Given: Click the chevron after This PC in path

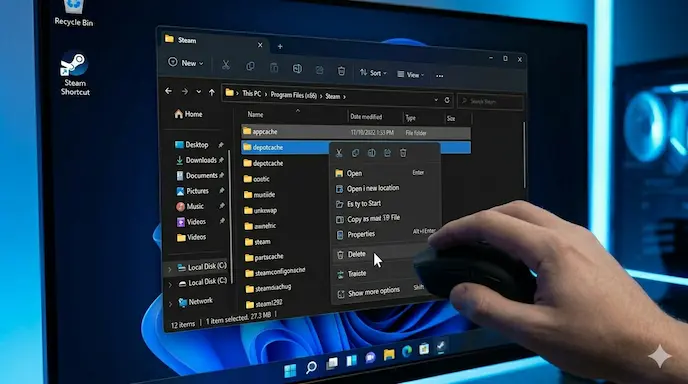Looking at the screenshot, I should point(265,94).
